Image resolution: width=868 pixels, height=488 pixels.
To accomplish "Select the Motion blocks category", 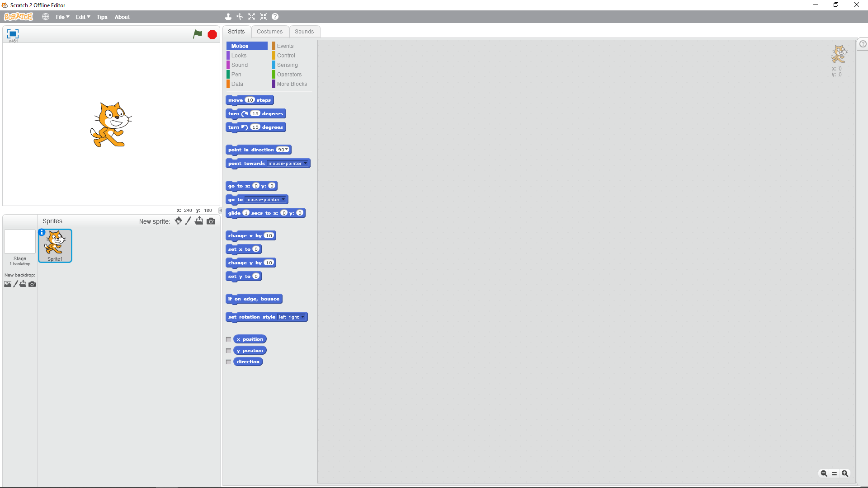I will point(240,46).
